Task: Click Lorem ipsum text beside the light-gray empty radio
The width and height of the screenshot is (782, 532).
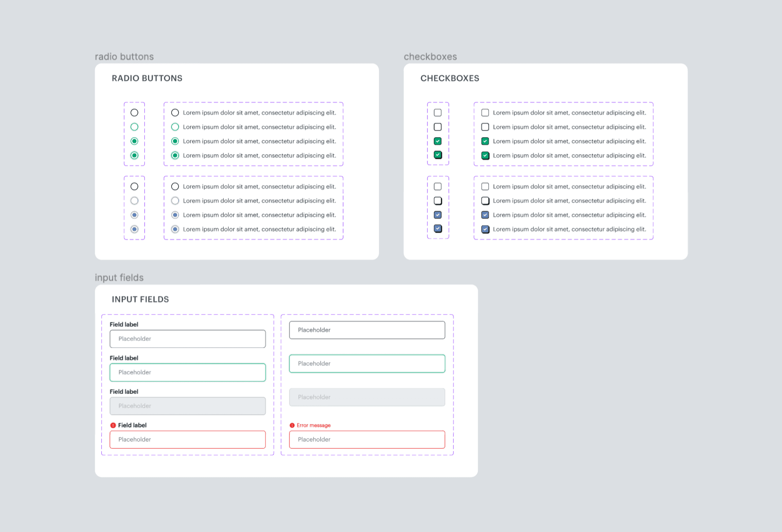Action: point(260,201)
